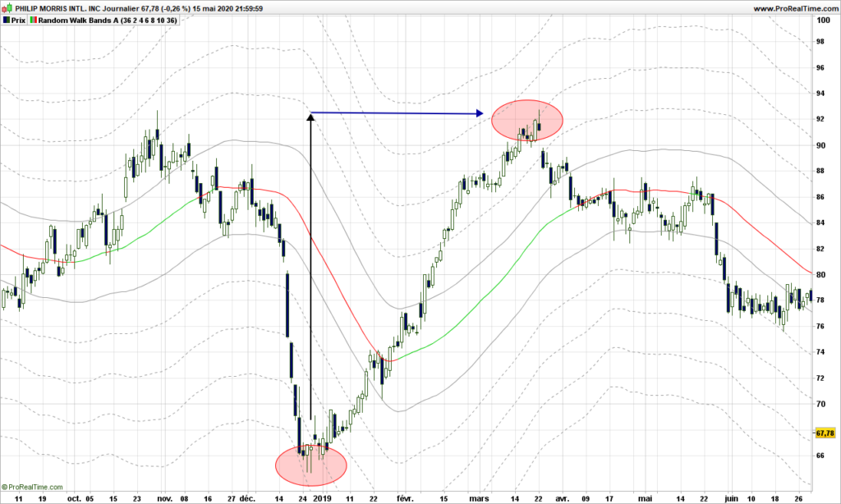The width and height of the screenshot is (841, 504).
Task: Select the 80 level on the price axis
Action: [x=820, y=275]
